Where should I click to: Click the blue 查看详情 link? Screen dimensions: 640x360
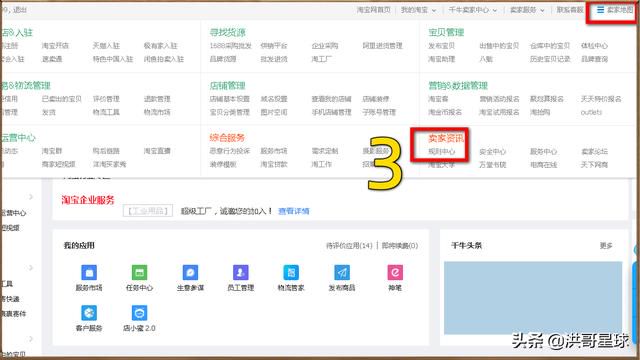pos(294,211)
